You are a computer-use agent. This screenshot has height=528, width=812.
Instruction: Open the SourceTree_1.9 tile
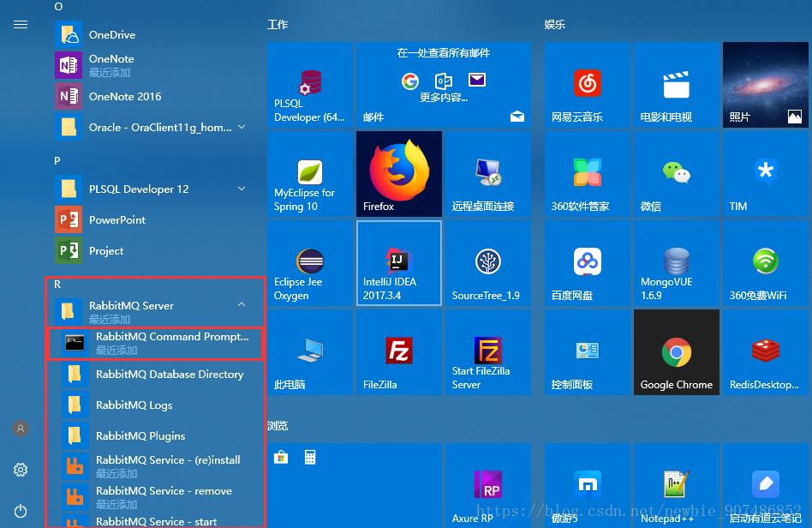[x=488, y=263]
